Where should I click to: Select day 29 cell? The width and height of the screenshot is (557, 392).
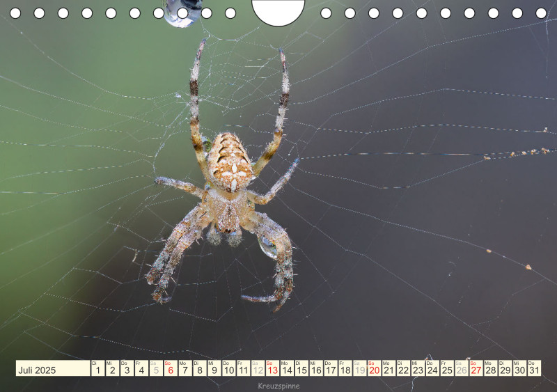tap(505, 368)
